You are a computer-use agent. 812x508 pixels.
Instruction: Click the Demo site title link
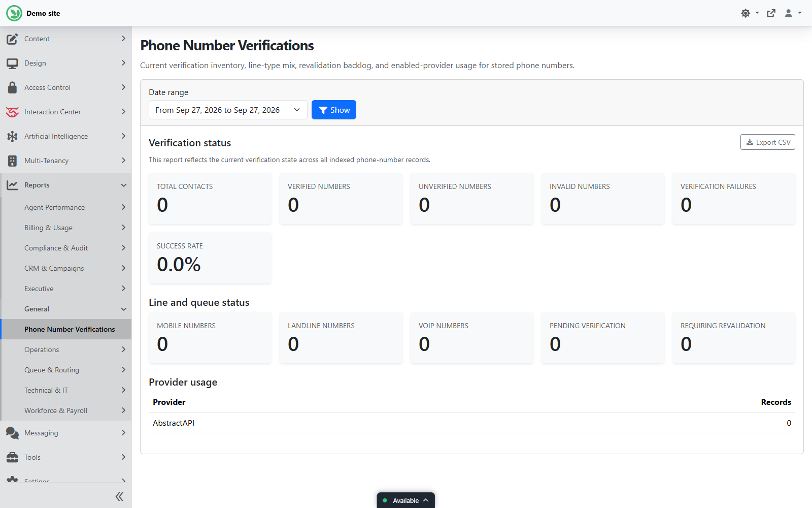tap(43, 13)
